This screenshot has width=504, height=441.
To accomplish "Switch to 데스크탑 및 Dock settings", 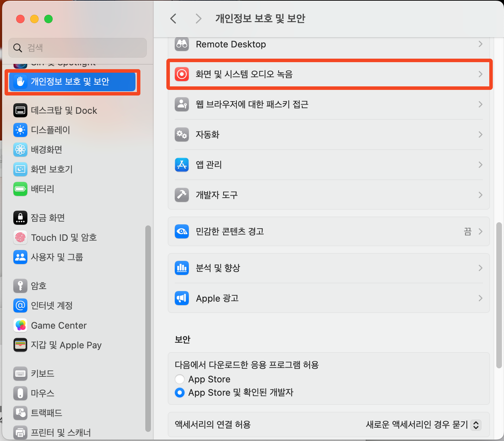I will pyautogui.click(x=64, y=110).
